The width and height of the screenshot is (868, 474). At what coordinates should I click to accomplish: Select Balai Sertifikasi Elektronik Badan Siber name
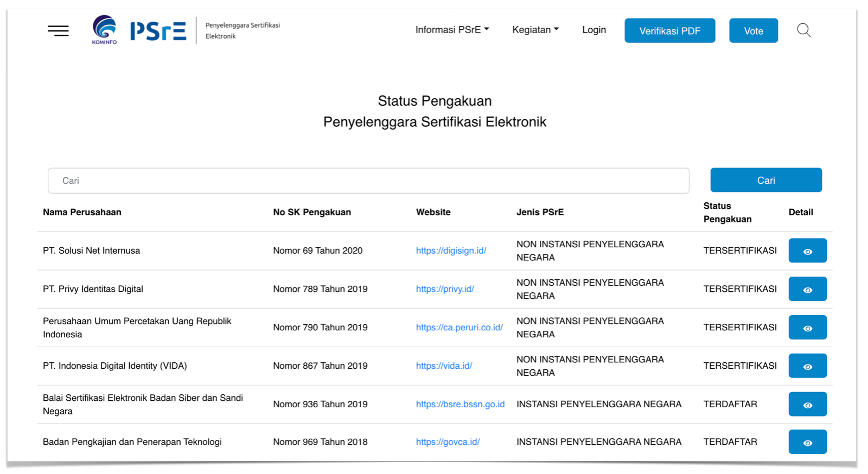[x=143, y=405]
